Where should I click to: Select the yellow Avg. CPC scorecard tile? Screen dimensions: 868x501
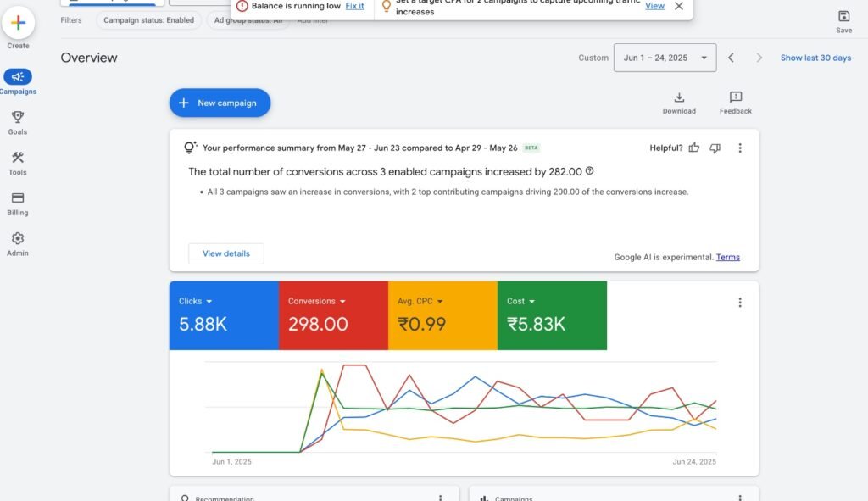pyautogui.click(x=442, y=315)
